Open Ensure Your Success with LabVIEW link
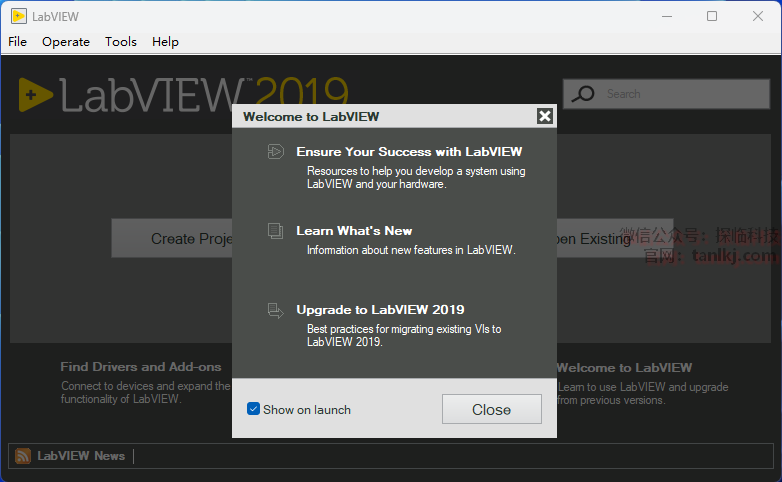The width and height of the screenshot is (782, 482). click(409, 152)
